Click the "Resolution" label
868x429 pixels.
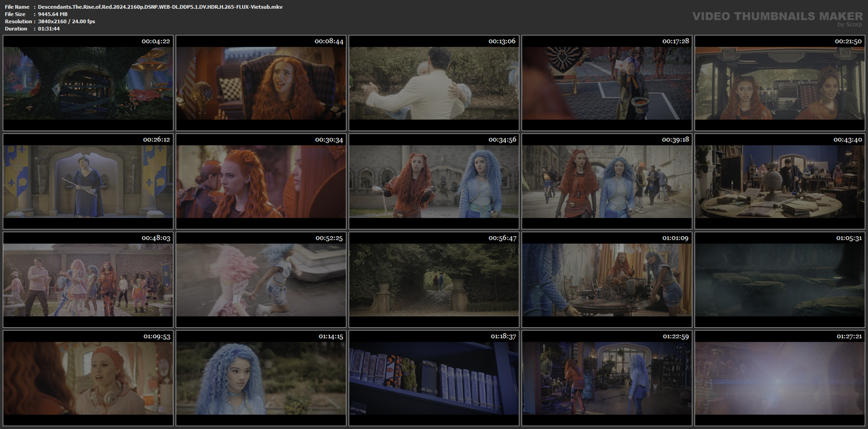17,22
